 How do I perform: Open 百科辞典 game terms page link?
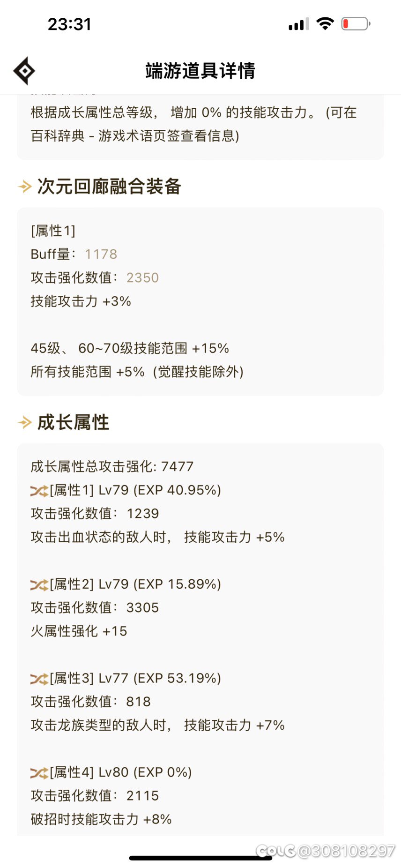pos(61,137)
